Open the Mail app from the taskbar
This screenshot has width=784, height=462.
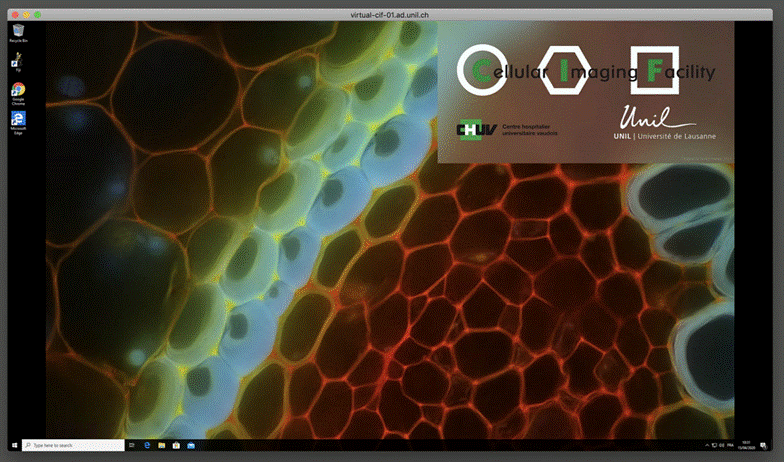pos(190,445)
